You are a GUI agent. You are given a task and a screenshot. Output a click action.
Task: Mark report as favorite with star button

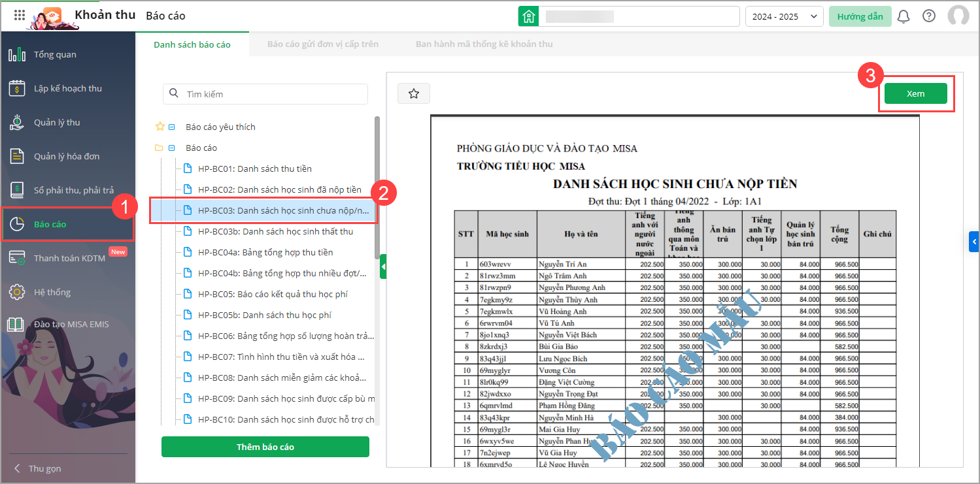[x=413, y=94]
